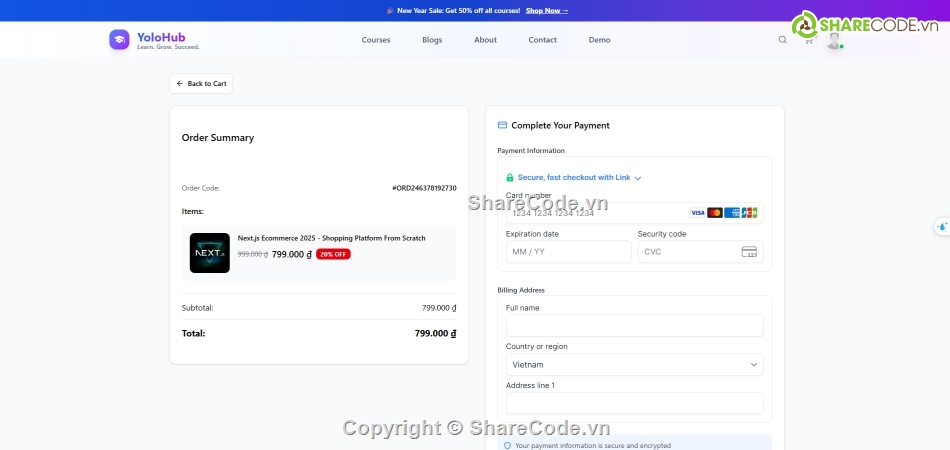
Task: Click the Expiration date MM / YY field
Action: coord(568,252)
